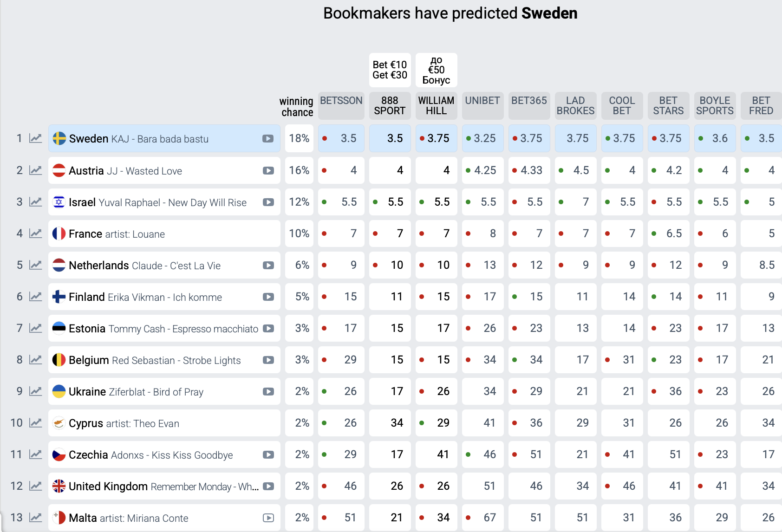Open the William Hill bookmaker header
This screenshot has width=782, height=532.
coord(436,106)
